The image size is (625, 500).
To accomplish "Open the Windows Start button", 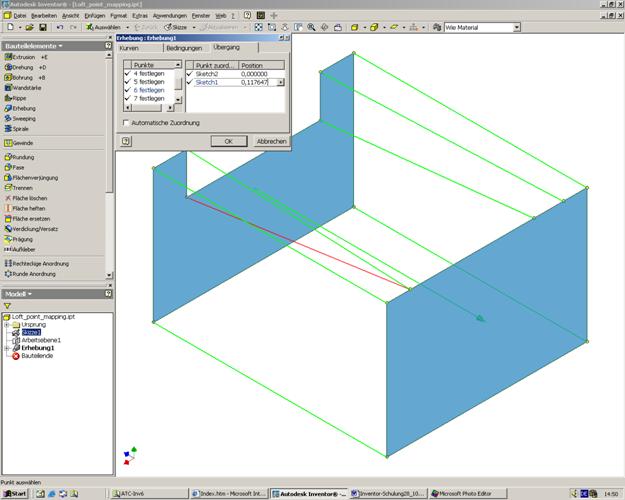I will (x=15, y=494).
